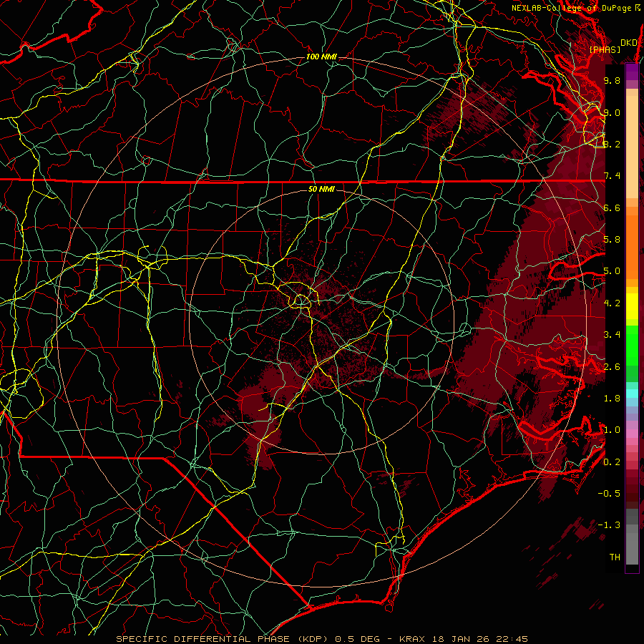Click the "18 JAN 26" date in caption

(x=461, y=639)
